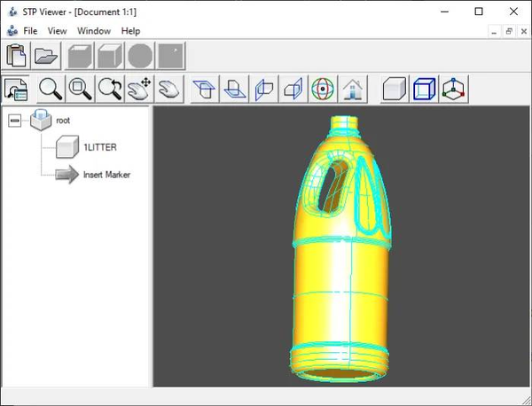Select the 1LITTER part in tree
The image size is (532, 406).
(x=100, y=147)
